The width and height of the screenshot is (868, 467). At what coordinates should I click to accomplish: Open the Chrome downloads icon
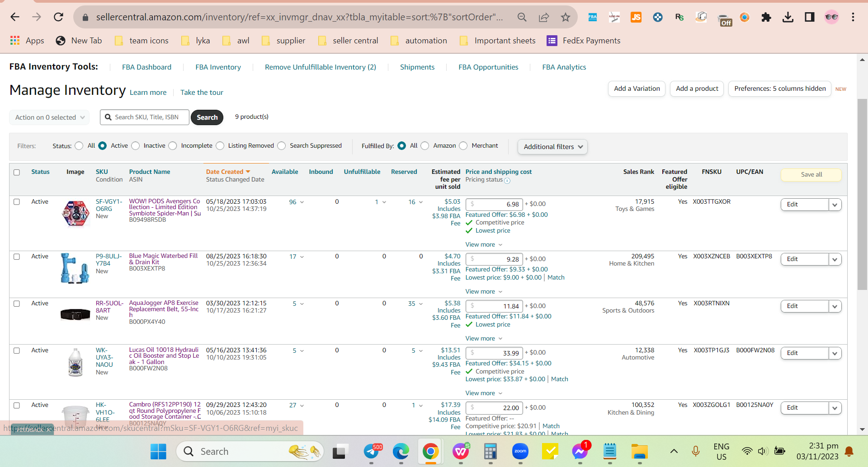pyautogui.click(x=788, y=17)
